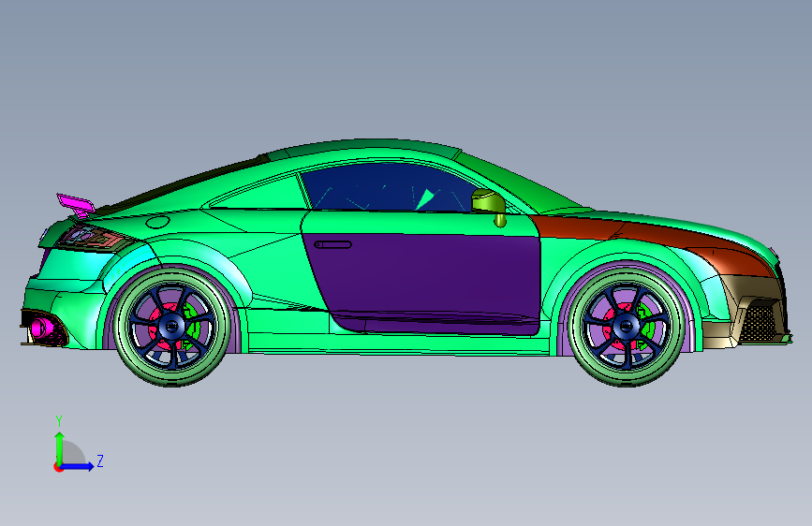Select the green front brake caliper

click(647, 325)
